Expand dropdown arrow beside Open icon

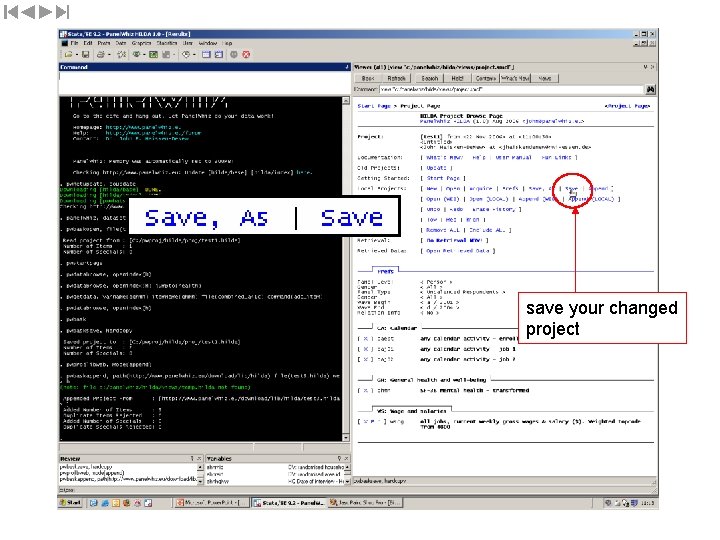pos(76,55)
